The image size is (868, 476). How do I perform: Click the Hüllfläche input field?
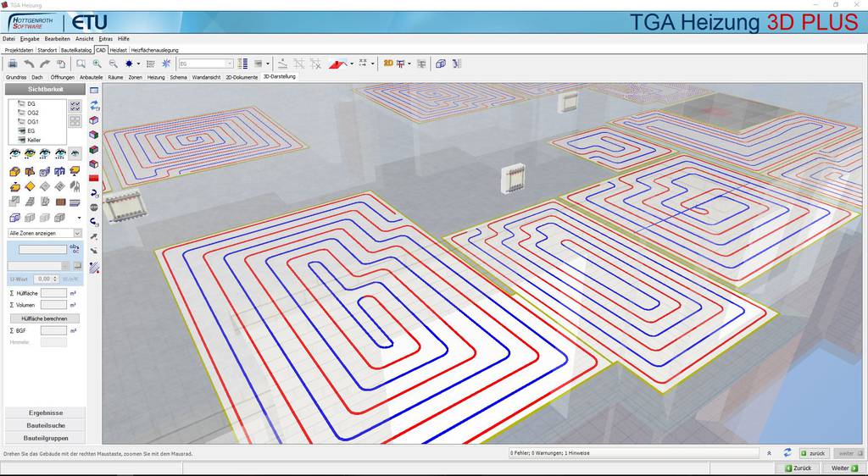[x=53, y=293]
